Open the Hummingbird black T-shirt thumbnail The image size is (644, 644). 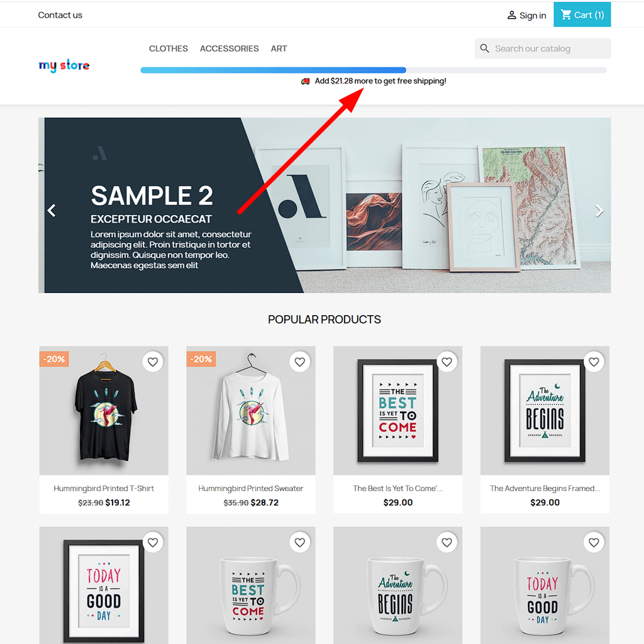(x=104, y=411)
